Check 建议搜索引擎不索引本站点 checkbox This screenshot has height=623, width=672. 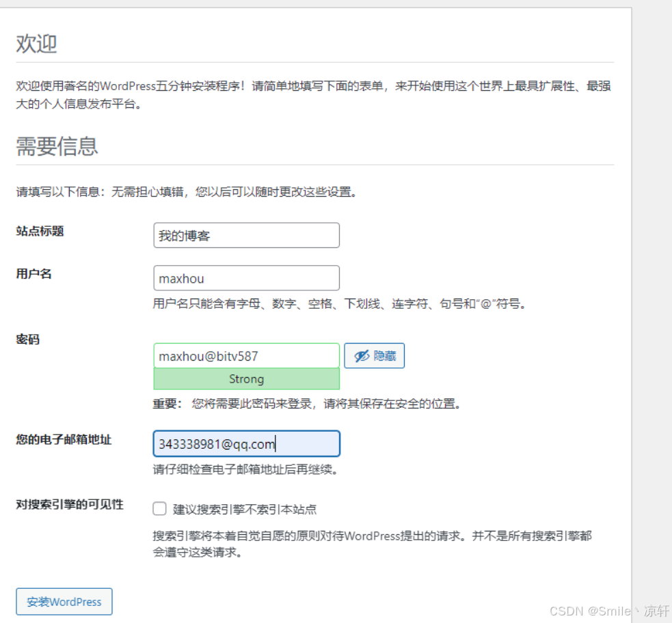159,509
